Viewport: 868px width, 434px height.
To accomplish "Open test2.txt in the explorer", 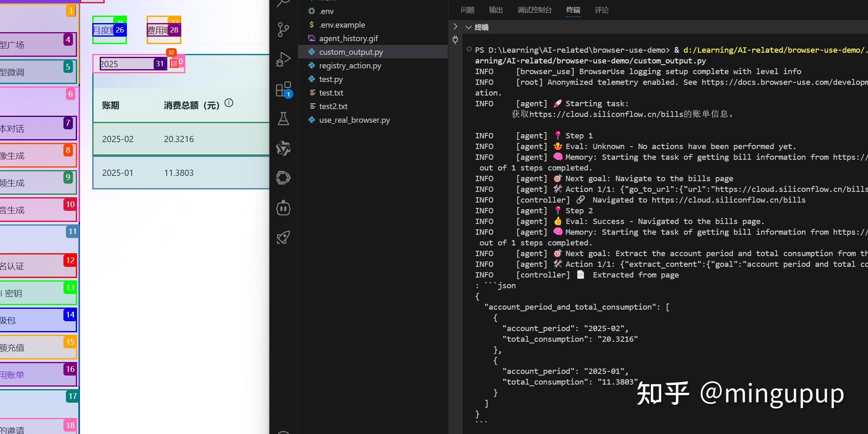I will click(373, 106).
